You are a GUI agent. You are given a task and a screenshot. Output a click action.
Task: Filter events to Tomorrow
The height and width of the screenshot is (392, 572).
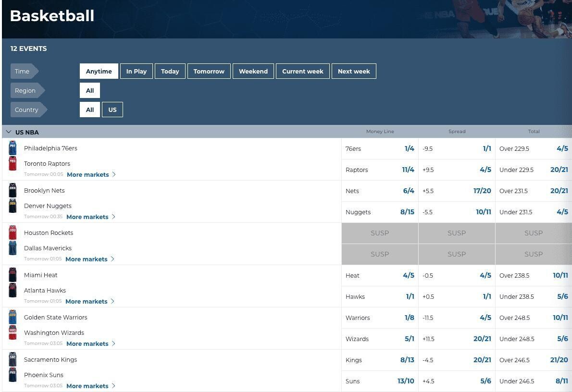(x=209, y=71)
